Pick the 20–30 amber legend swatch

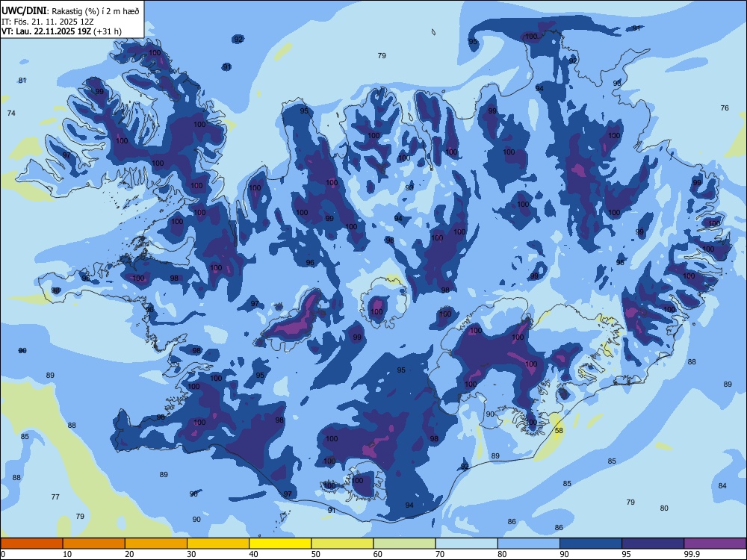[x=156, y=544]
